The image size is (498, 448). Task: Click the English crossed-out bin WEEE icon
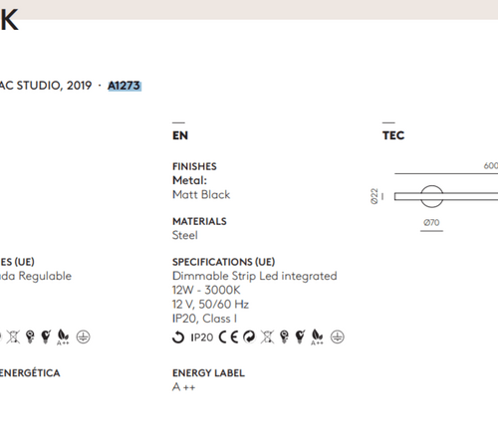[x=268, y=337]
